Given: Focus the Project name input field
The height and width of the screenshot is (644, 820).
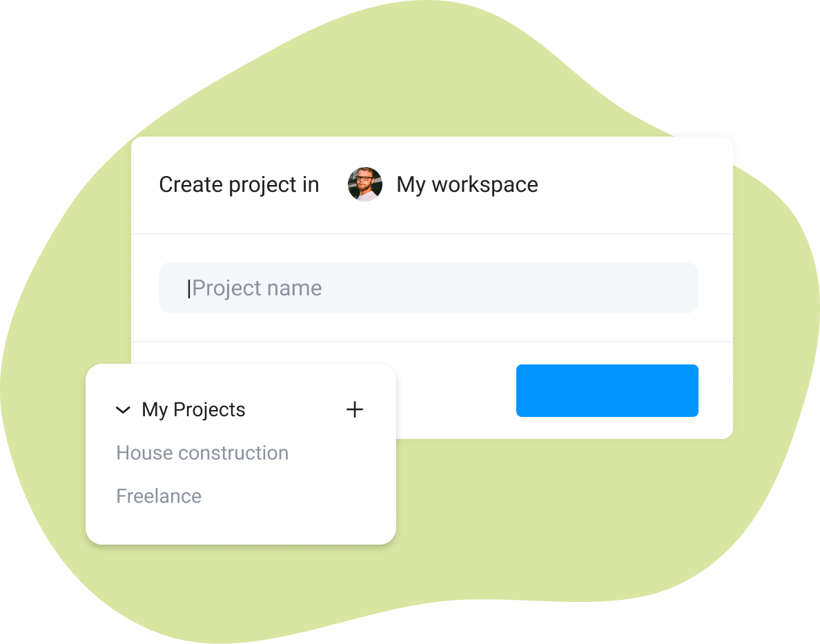Looking at the screenshot, I should pos(428,288).
